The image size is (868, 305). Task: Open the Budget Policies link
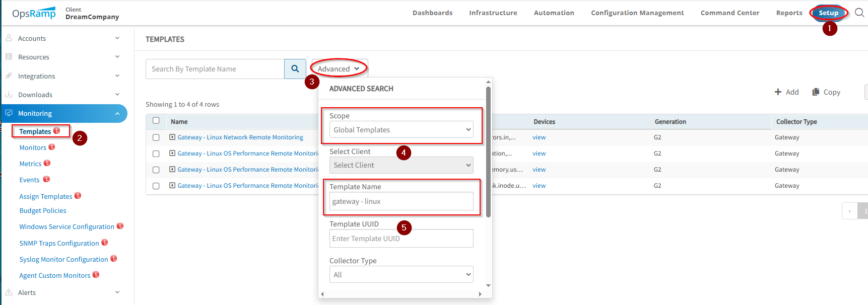coord(43,210)
